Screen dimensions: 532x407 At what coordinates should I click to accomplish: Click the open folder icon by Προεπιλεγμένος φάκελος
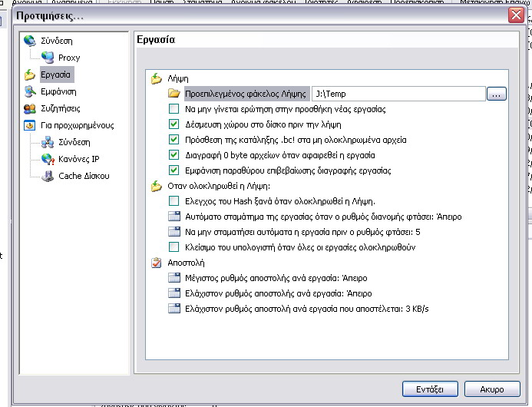pyautogui.click(x=174, y=94)
